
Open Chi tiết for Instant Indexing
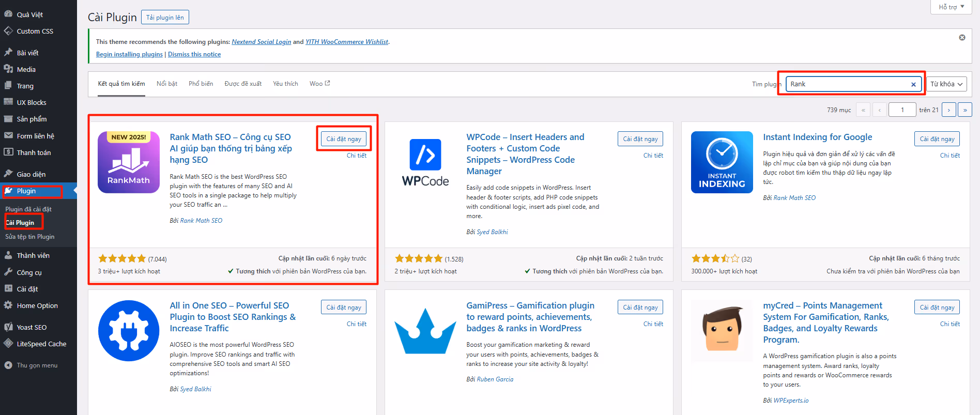click(950, 156)
